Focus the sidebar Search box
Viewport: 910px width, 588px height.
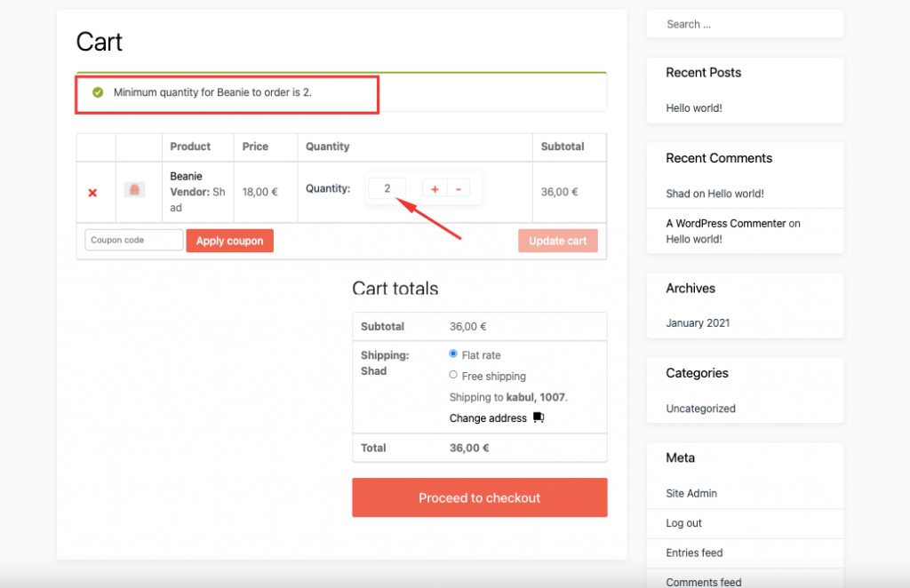tap(745, 24)
